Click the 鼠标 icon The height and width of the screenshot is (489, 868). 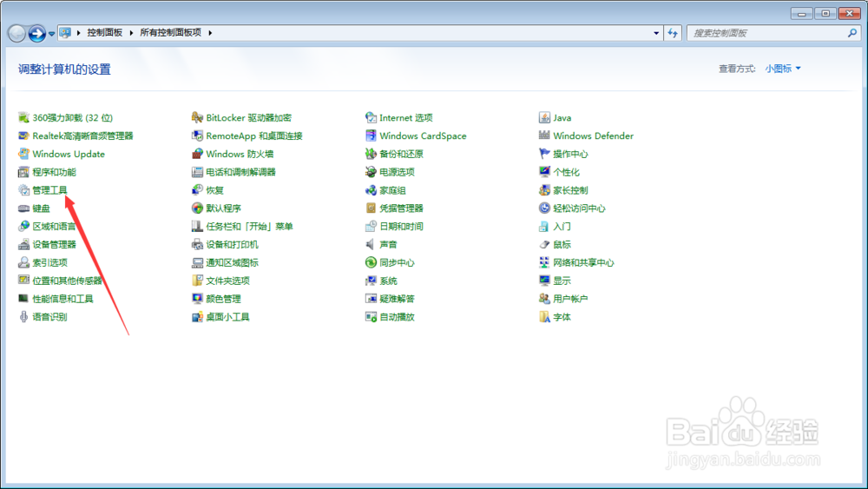point(544,244)
